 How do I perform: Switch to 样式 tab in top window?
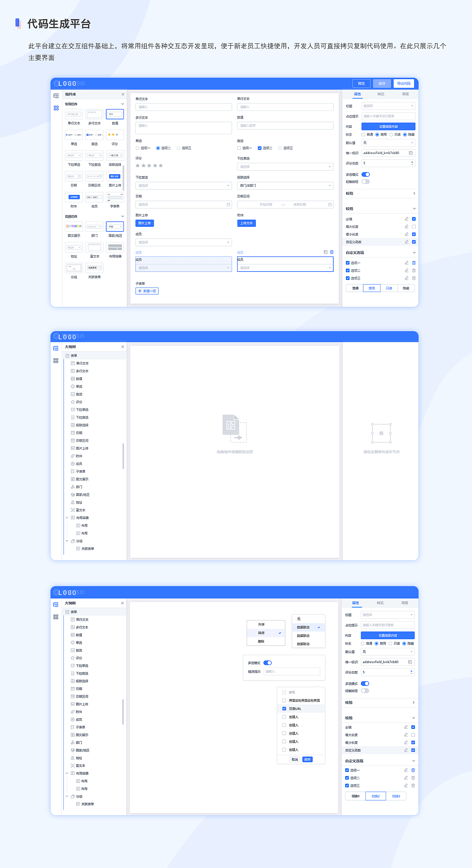click(x=381, y=94)
